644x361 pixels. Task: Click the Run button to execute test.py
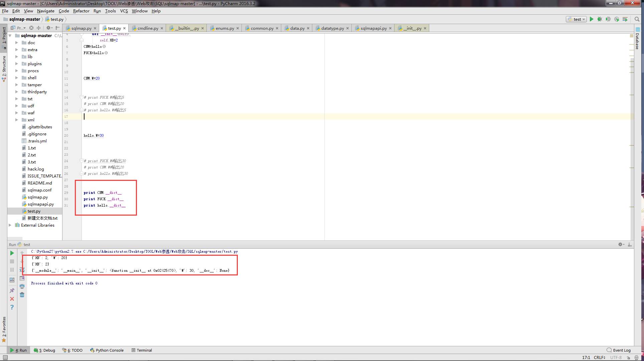[592, 19]
